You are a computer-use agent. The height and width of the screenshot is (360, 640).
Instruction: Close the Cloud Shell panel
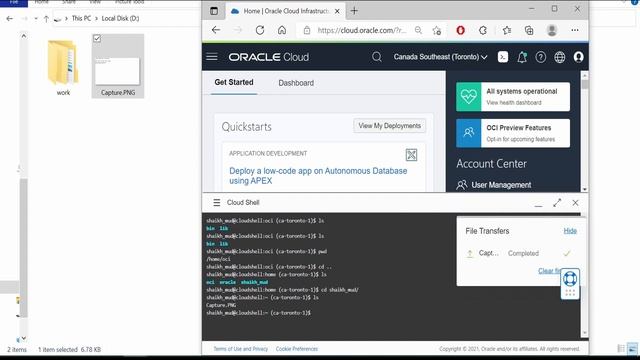[x=575, y=202]
